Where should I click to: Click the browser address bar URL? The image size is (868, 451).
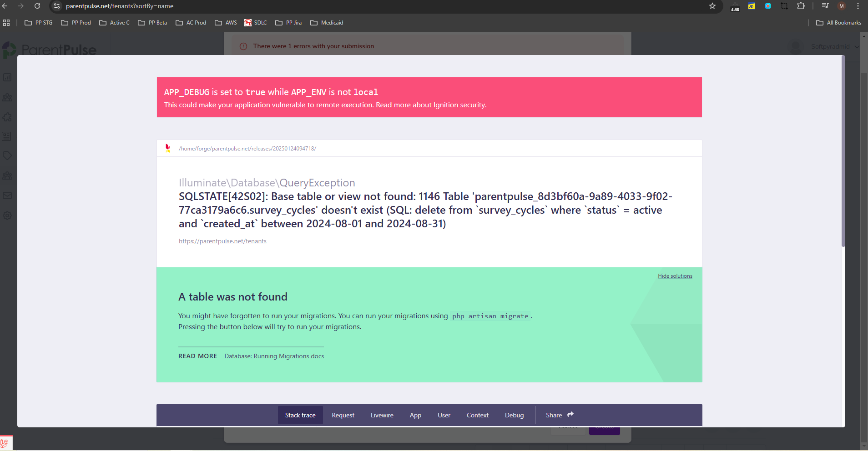(120, 6)
